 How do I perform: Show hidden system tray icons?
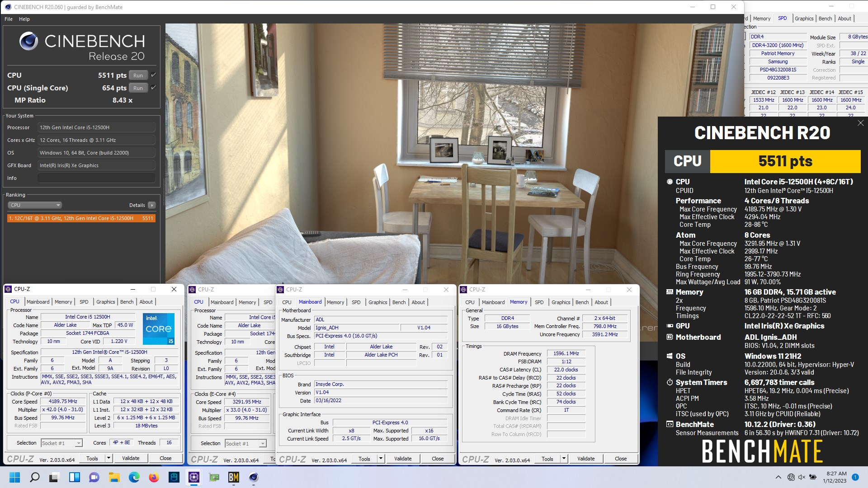coord(778,477)
